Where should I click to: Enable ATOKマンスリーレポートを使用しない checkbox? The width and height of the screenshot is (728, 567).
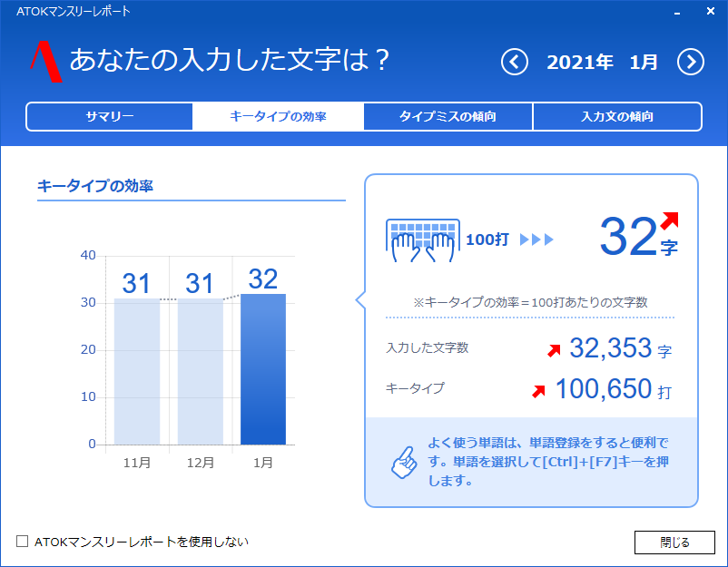23,542
